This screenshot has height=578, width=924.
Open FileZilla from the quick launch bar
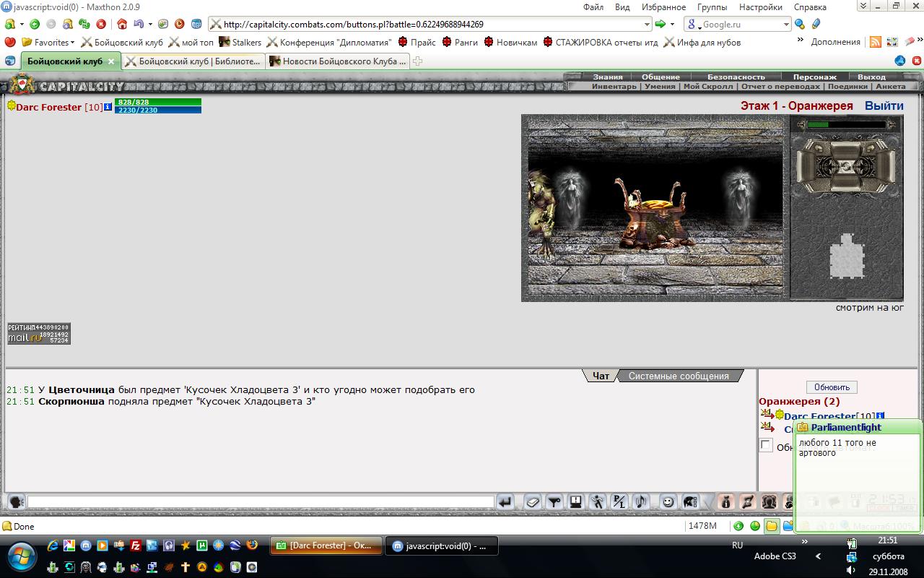136,545
